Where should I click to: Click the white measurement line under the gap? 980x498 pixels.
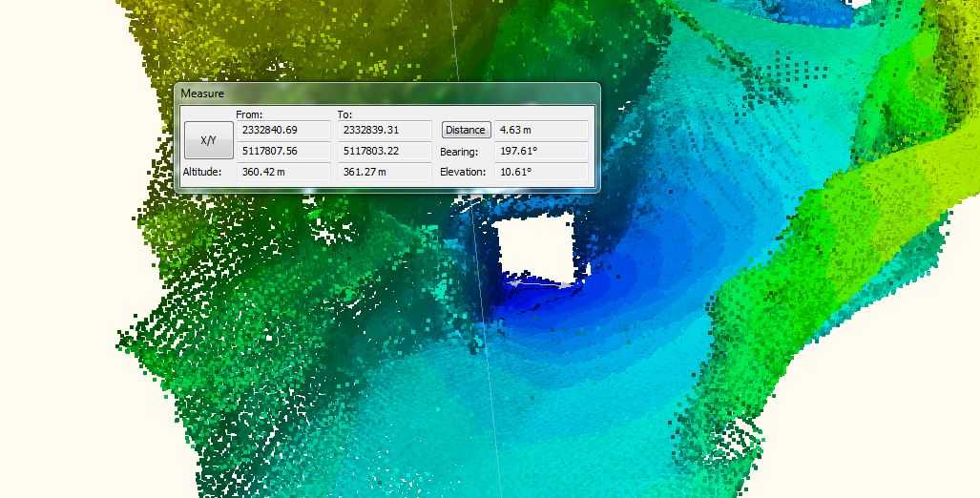[x=541, y=284]
